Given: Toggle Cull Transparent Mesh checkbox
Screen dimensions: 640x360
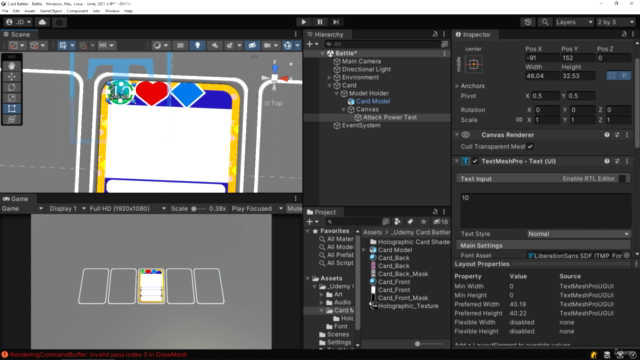Looking at the screenshot, I should 530,147.
